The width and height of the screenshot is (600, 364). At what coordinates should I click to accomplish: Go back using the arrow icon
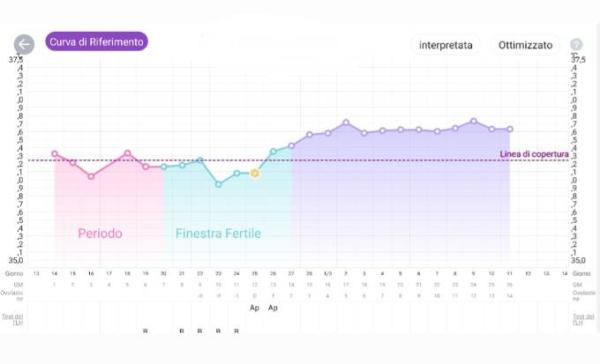pyautogui.click(x=24, y=44)
